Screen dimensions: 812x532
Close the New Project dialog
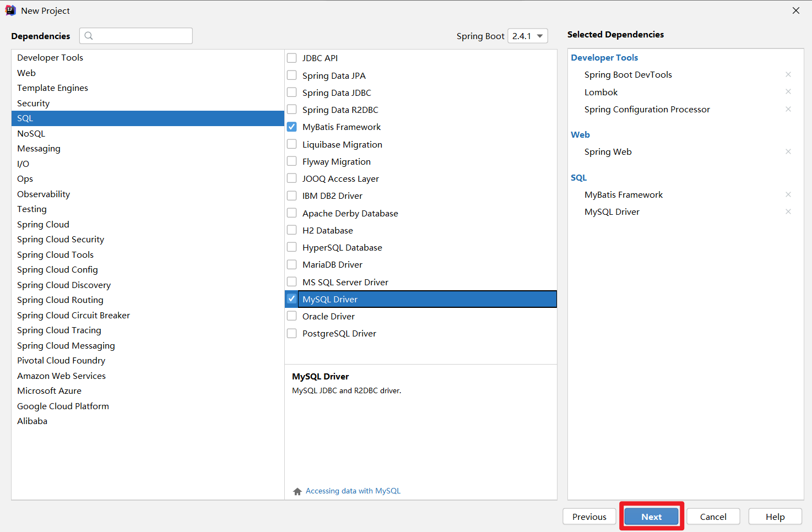(796, 10)
